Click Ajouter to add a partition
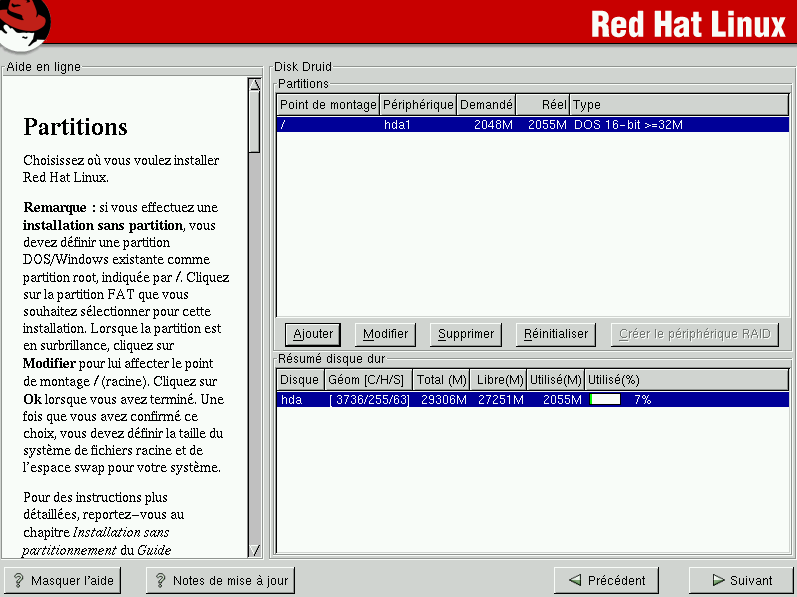The height and width of the screenshot is (597, 797). (x=312, y=334)
